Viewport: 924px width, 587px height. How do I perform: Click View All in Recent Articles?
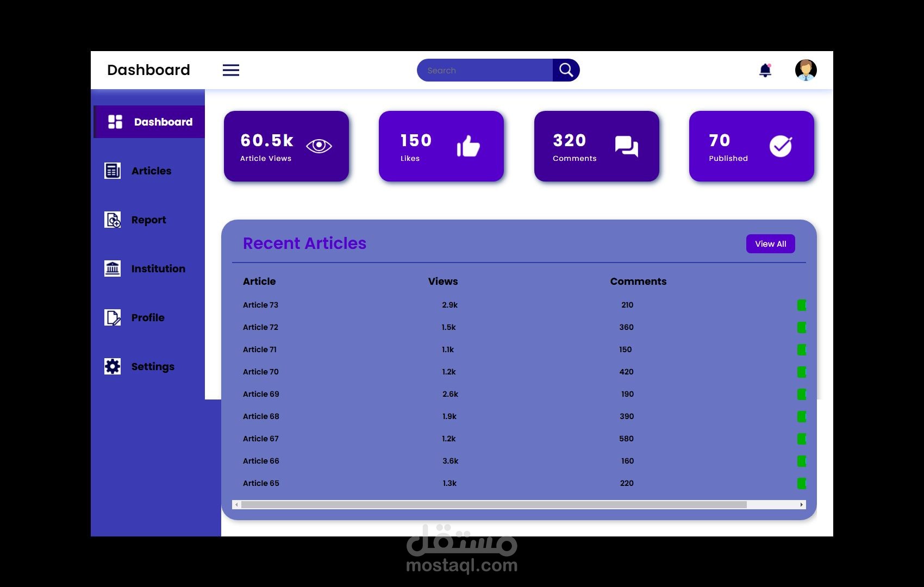click(770, 243)
